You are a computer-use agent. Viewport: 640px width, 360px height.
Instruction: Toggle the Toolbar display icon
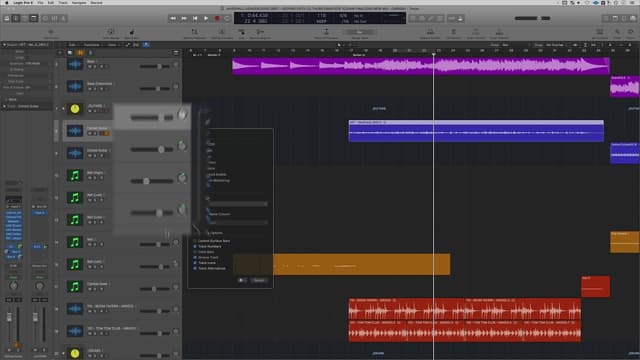click(34, 18)
